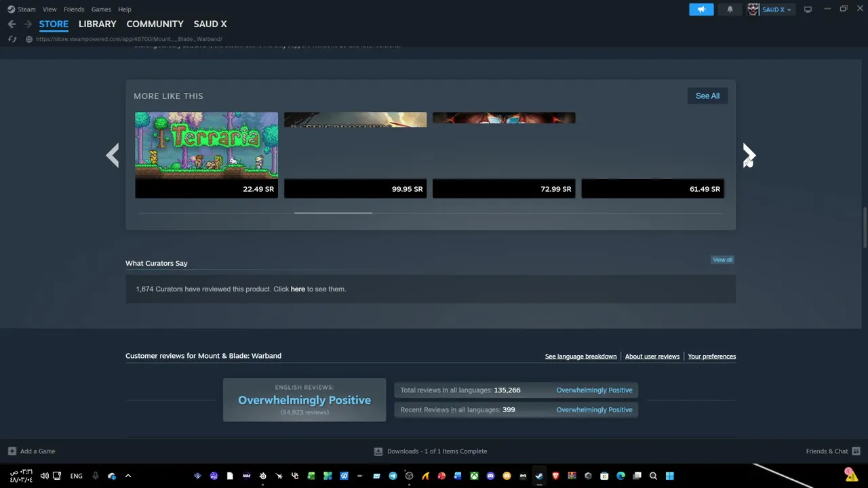Click View all curators button

[722, 260]
